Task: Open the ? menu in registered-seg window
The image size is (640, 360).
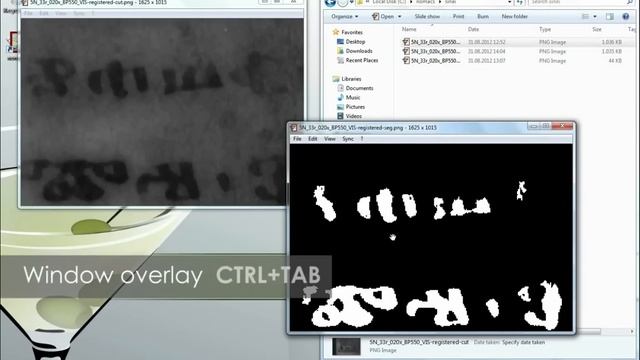Action: click(362, 139)
